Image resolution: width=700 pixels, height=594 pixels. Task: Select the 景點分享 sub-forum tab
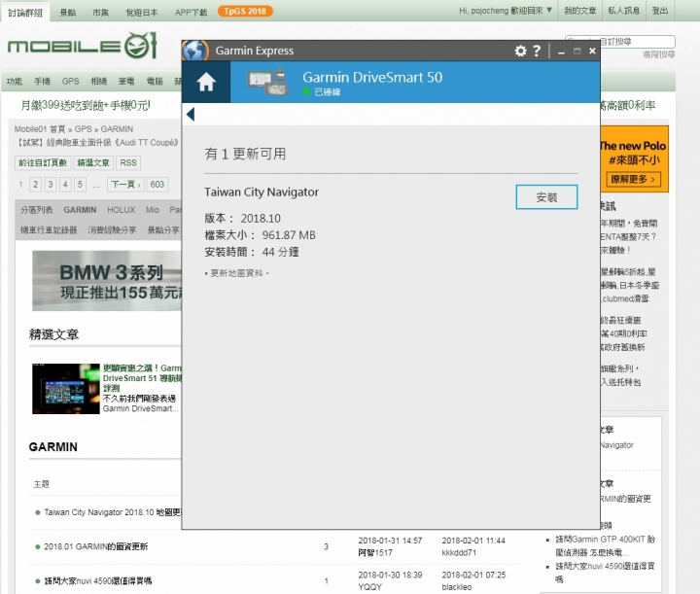(x=163, y=230)
